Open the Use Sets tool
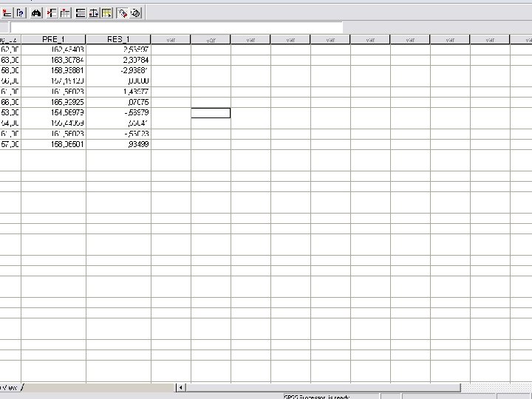Viewport: 532px width, 399px height. point(135,13)
